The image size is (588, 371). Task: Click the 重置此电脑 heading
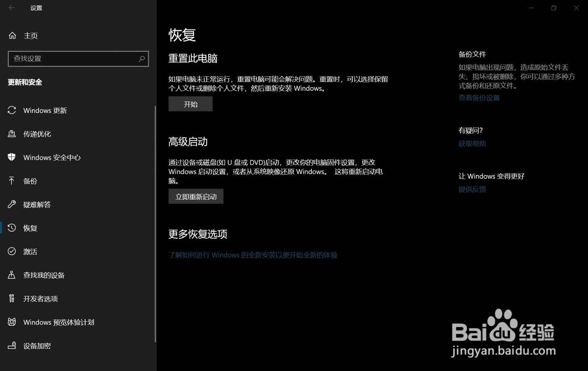click(193, 58)
